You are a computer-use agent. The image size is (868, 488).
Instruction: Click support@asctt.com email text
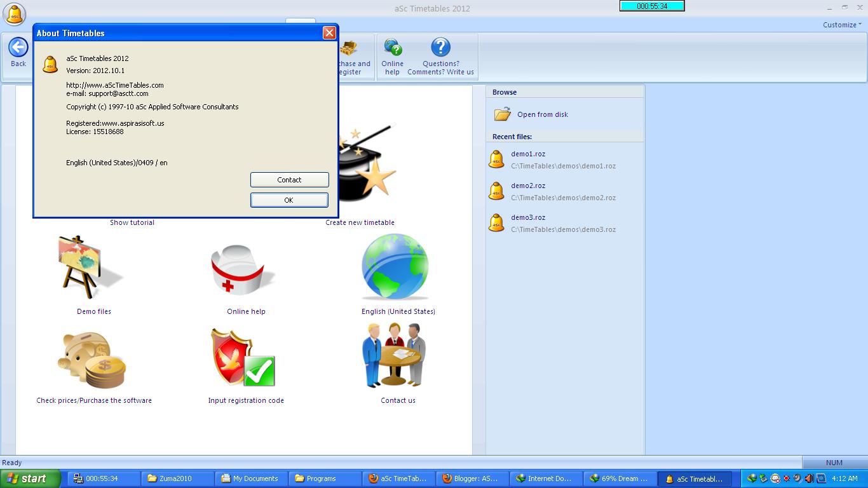coord(118,93)
